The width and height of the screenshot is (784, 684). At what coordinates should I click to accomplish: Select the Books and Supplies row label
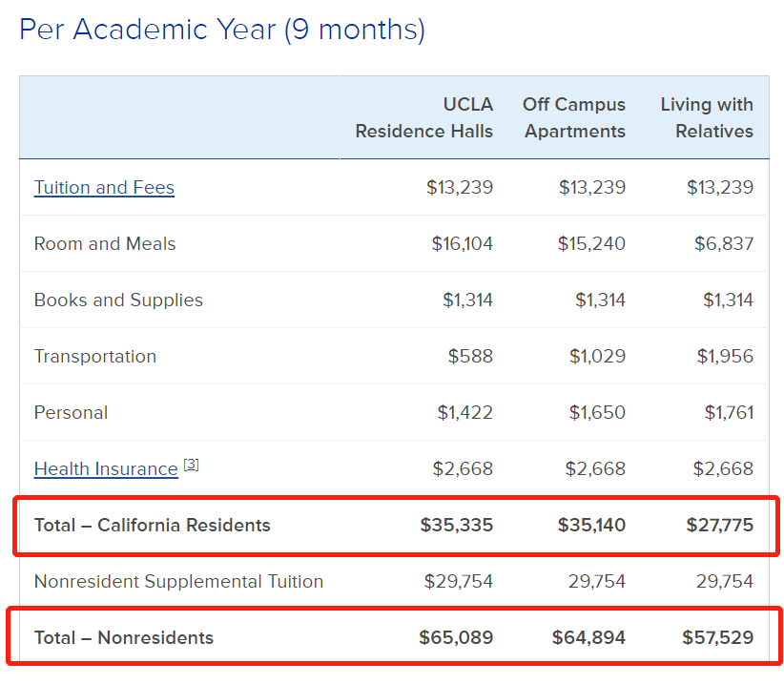coord(118,300)
